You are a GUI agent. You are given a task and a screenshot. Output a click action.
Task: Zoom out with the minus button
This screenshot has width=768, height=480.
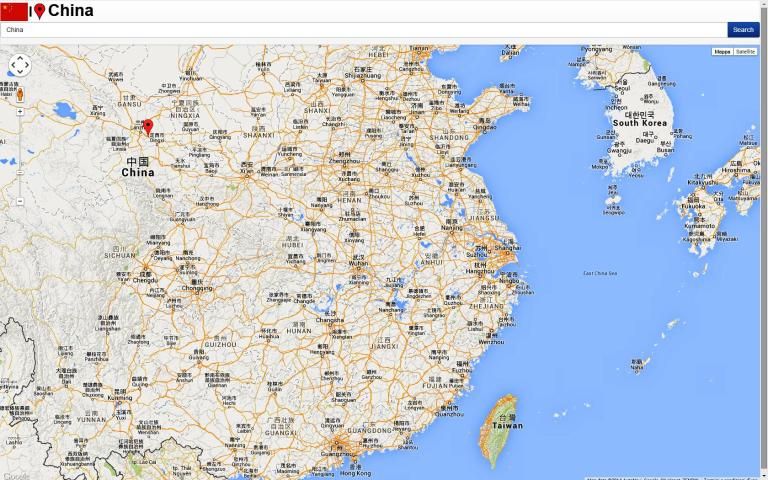(20, 201)
